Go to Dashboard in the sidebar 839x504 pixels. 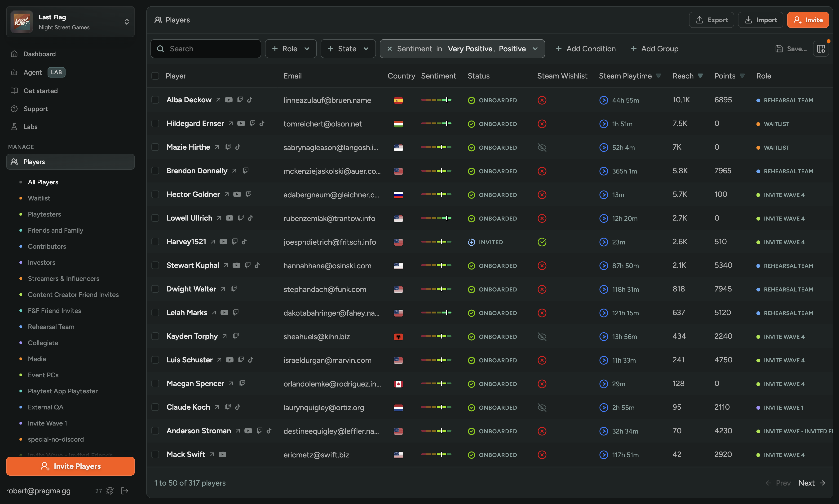(40, 54)
